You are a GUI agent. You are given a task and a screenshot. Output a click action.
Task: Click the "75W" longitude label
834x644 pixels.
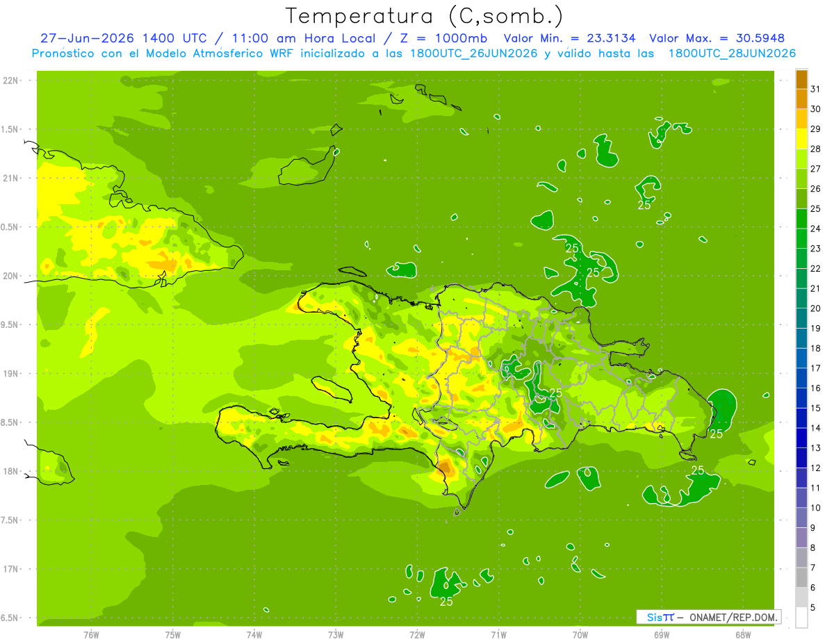click(x=172, y=635)
